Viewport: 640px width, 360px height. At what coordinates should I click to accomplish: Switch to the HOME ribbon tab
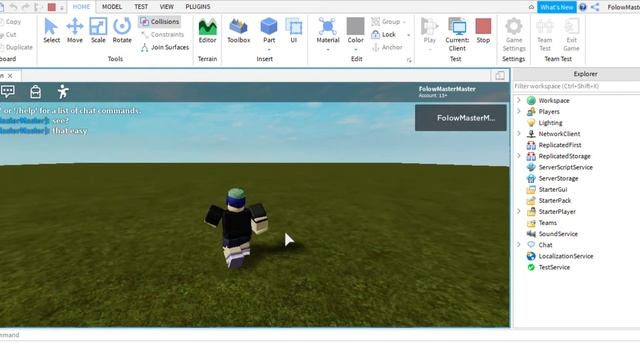[x=81, y=7]
